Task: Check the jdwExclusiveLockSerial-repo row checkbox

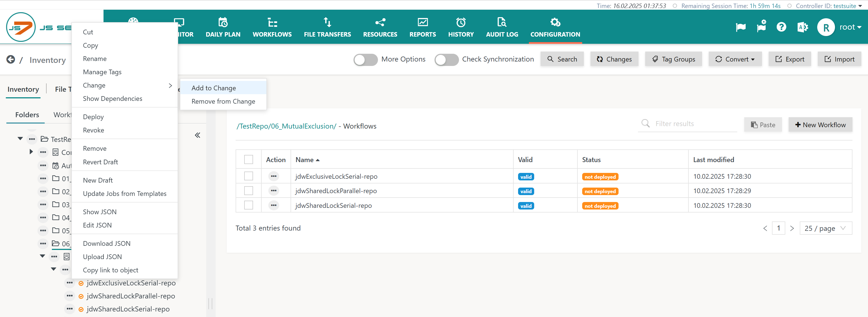Action: (x=248, y=176)
